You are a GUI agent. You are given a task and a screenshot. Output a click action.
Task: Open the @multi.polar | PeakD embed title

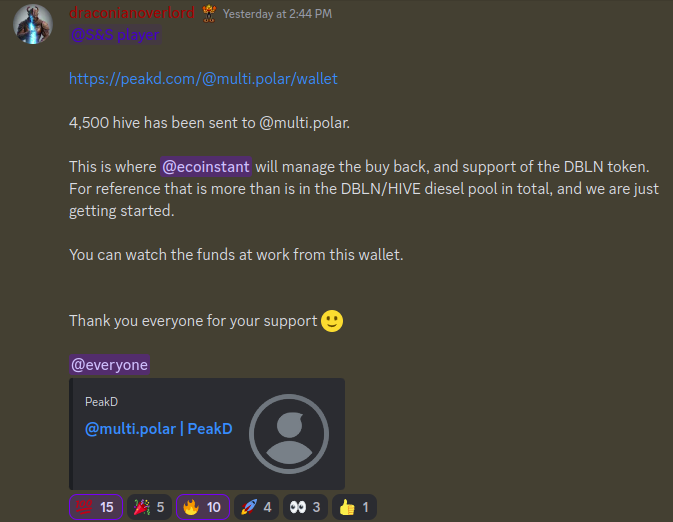159,428
